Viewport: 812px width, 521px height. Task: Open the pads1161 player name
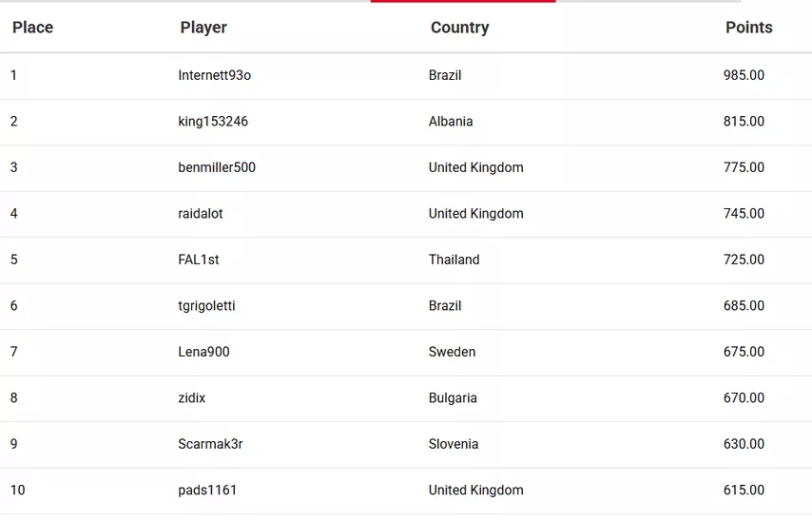(x=207, y=491)
